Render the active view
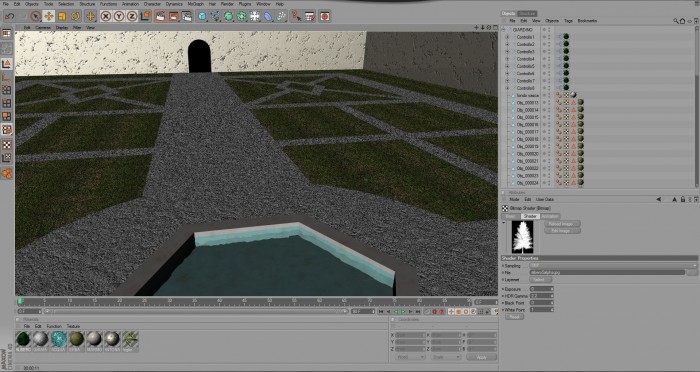Image resolution: width=700 pixels, height=372 pixels. tap(160, 17)
